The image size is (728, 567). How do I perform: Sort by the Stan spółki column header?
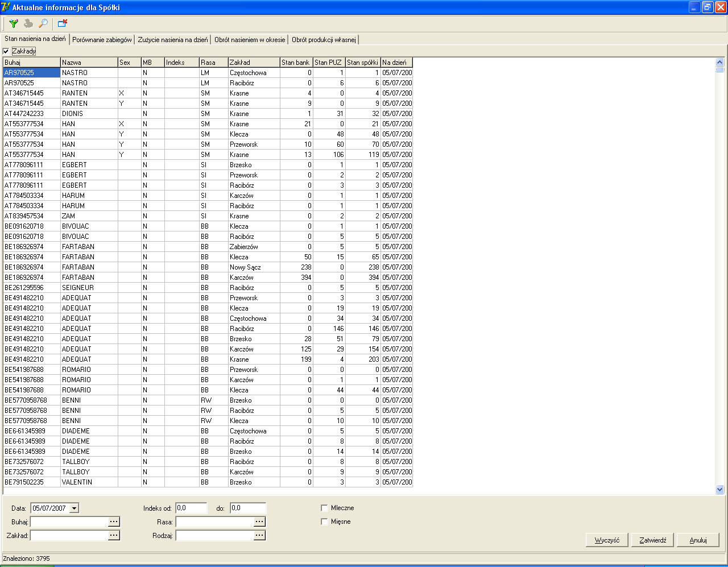tap(363, 63)
